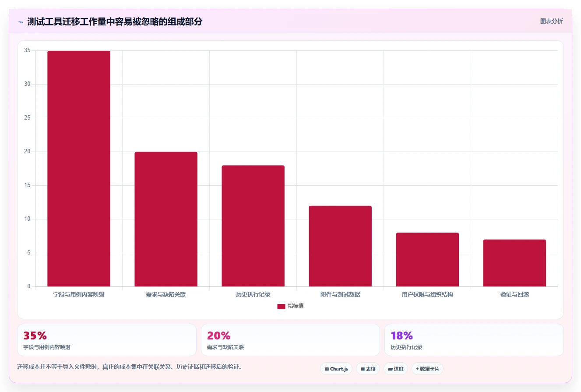Viewport: 581px width, 392px height.
Task: Click the 数据卡片 tag pill
Action: [x=427, y=369]
